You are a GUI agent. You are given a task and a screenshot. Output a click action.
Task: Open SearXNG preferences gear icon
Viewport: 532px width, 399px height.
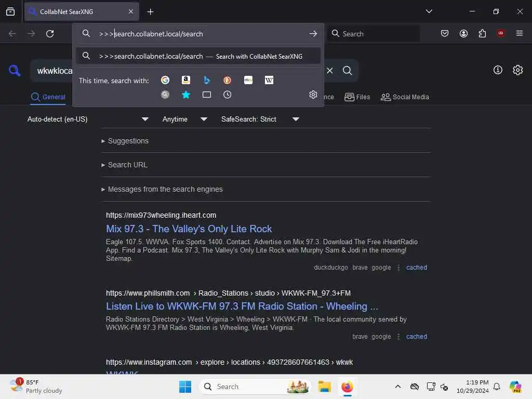(x=518, y=70)
